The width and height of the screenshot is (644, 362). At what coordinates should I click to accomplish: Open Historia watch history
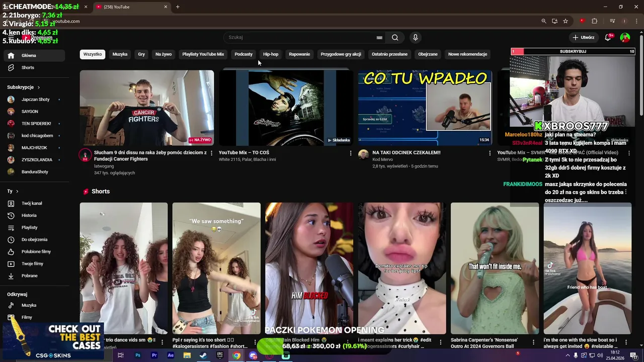click(x=34, y=215)
